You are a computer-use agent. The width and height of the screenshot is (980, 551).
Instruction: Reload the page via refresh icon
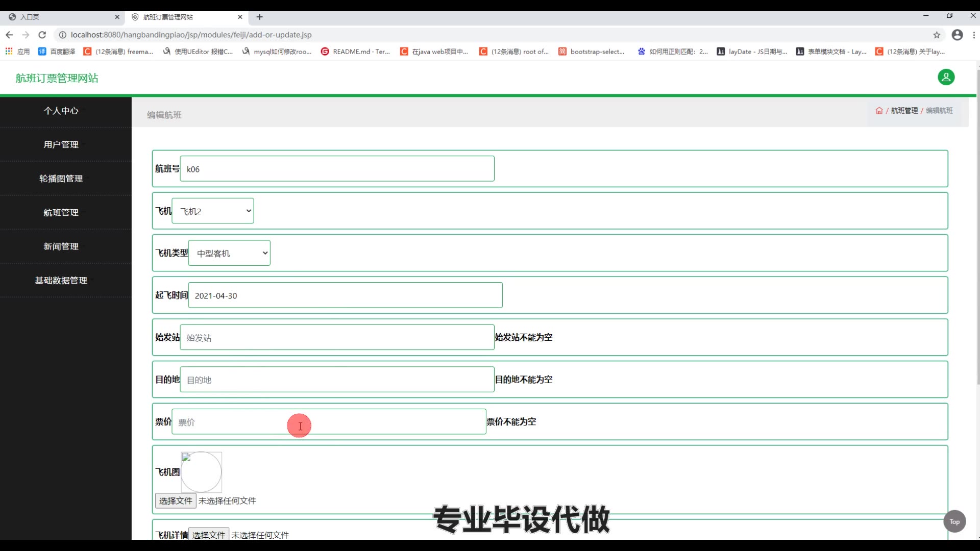pyautogui.click(x=42, y=35)
